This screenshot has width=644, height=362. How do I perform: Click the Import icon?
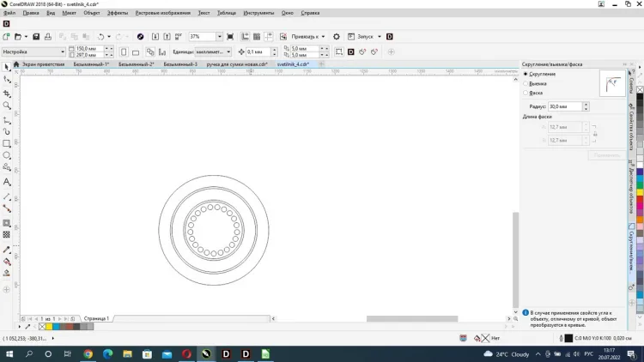coord(155,37)
